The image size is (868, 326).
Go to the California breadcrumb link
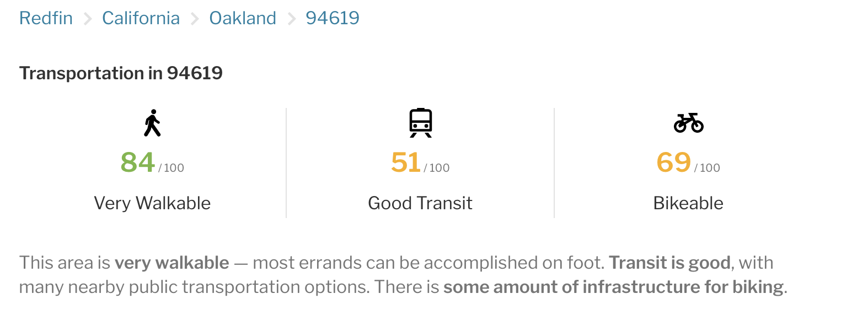tap(141, 18)
